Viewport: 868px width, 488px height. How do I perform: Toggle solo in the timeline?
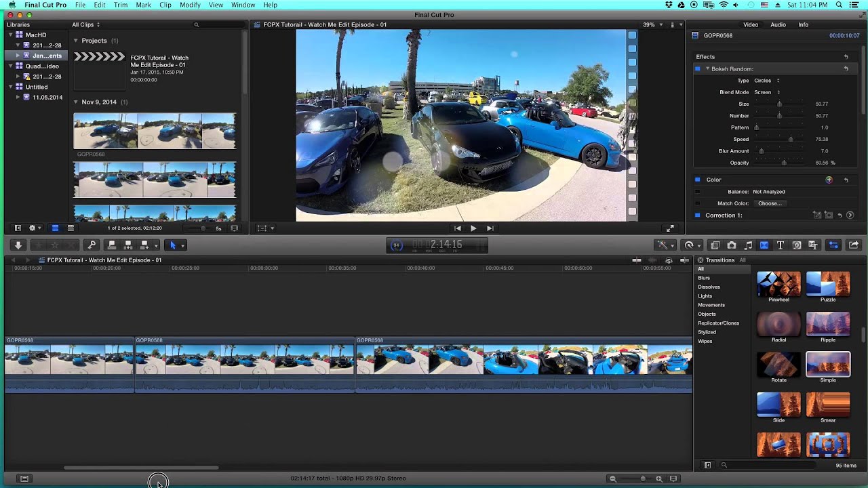coord(669,260)
